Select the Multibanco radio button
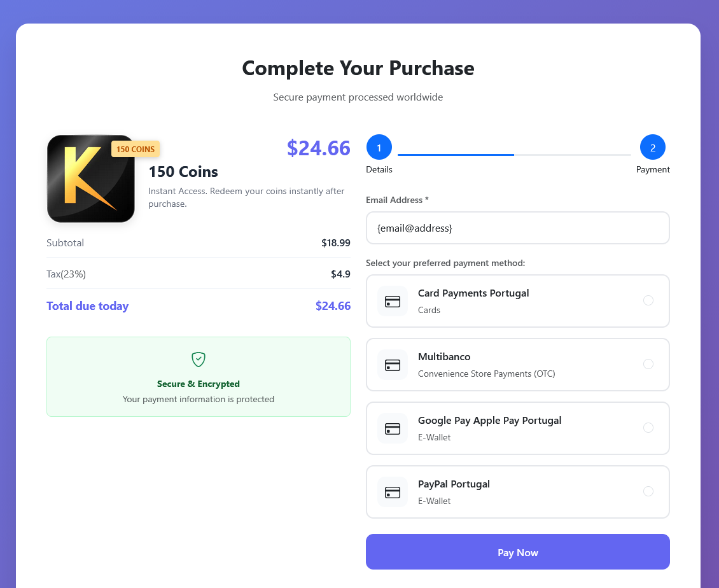Image resolution: width=719 pixels, height=588 pixels. point(648,364)
